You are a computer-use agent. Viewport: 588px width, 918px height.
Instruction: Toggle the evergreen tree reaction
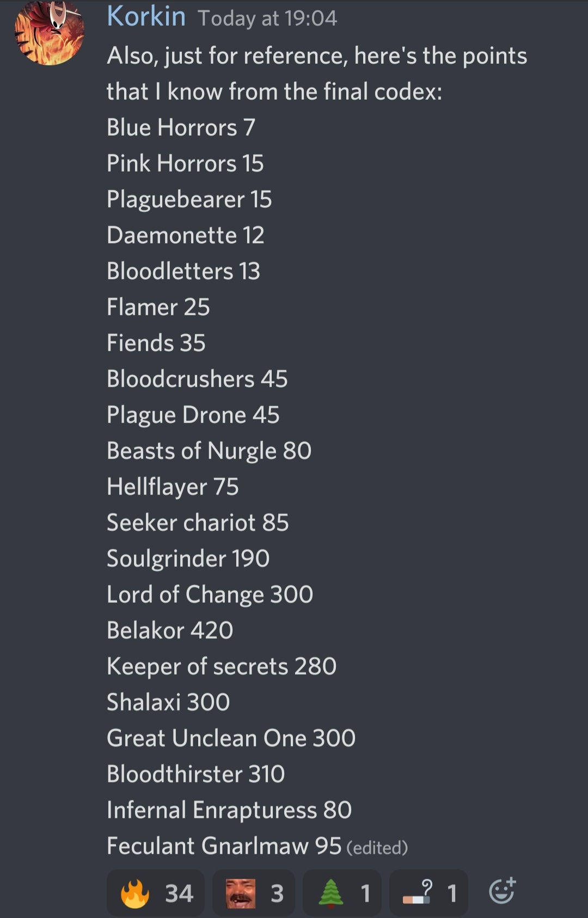(342, 893)
